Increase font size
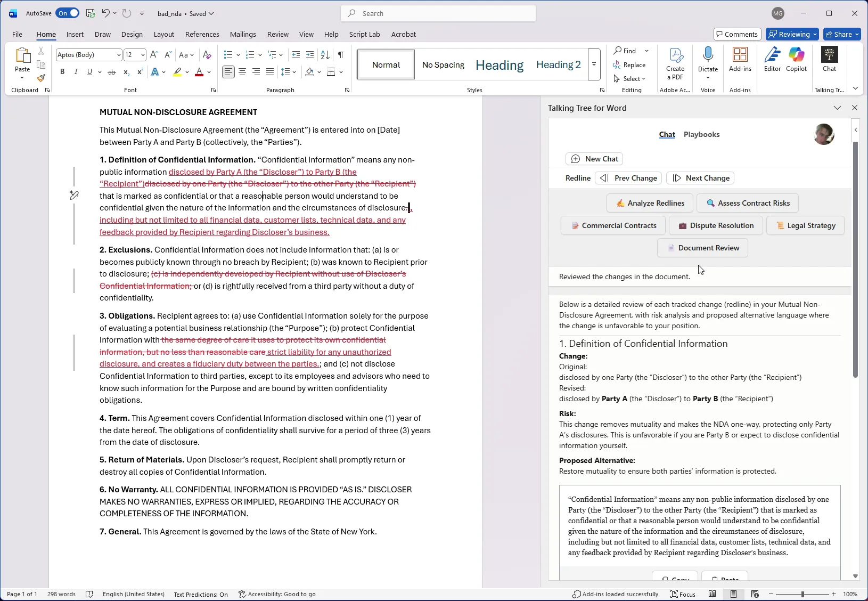Screen dimensions: 868x601 pyautogui.click(x=154, y=55)
